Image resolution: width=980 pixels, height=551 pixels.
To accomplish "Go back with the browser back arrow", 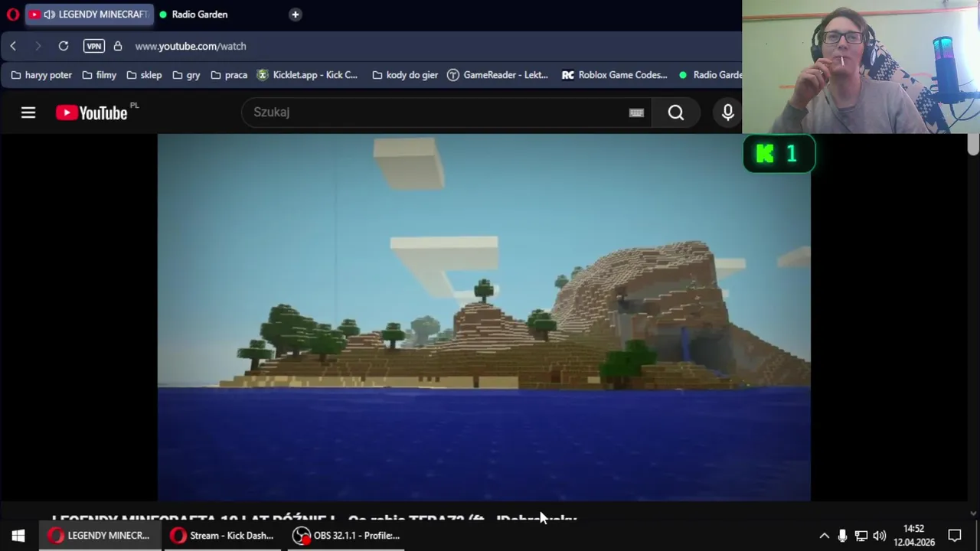I will 13,46.
